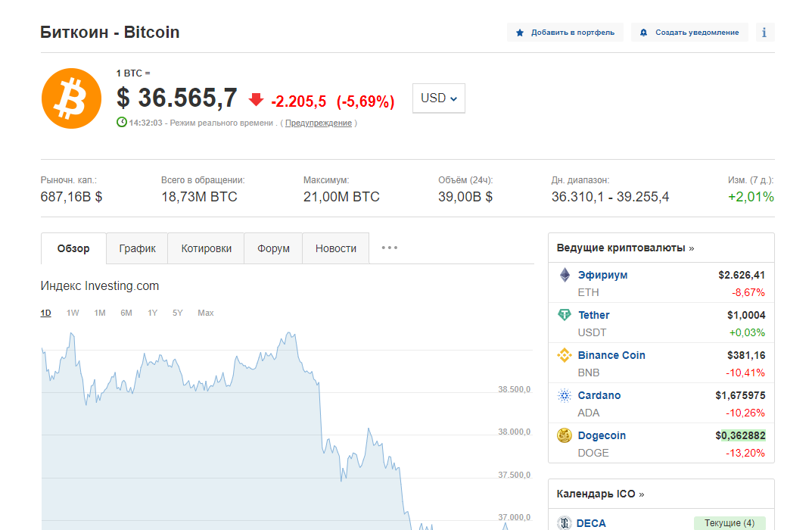
Task: Select the 5Y chart range
Action: coord(178,313)
